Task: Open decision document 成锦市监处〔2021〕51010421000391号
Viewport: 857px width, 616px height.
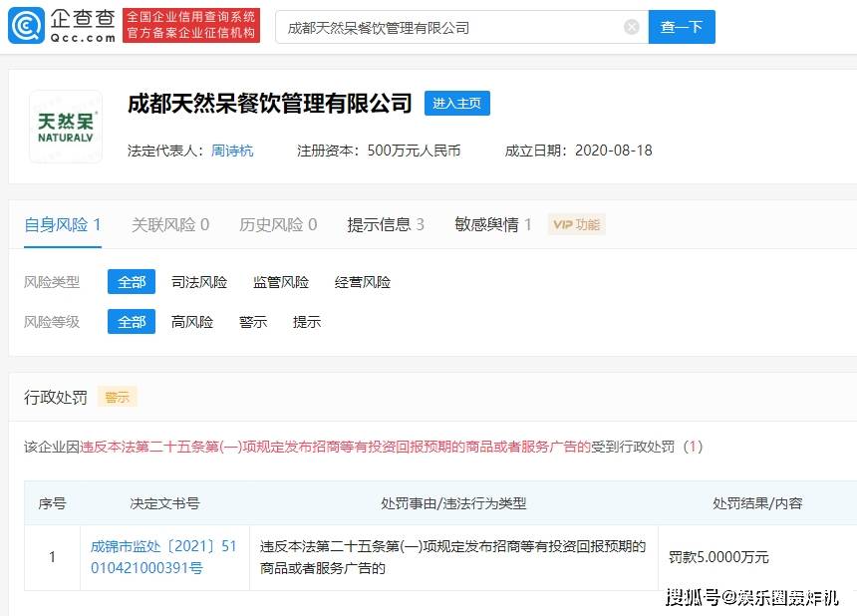Action: 164,557
